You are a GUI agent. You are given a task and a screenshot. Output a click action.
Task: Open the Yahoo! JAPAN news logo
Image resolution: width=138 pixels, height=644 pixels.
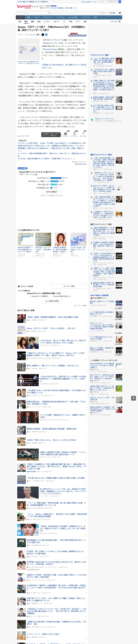(x=28, y=7)
